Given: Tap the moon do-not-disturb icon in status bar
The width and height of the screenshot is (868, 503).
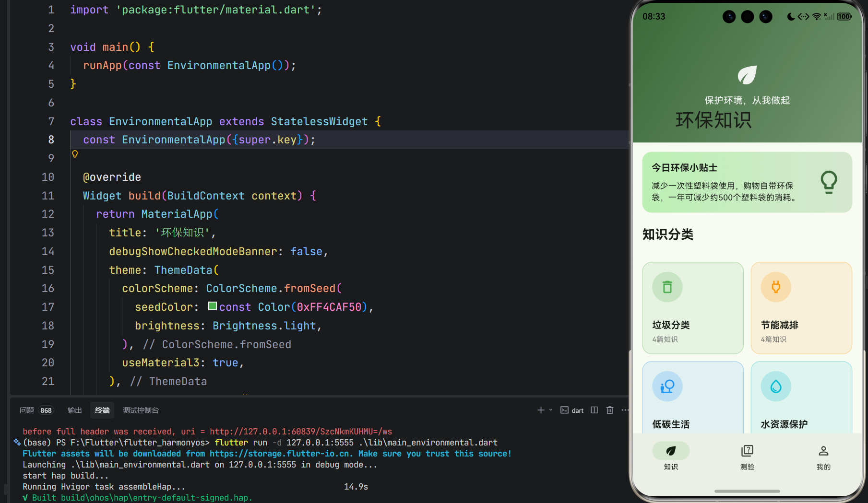Looking at the screenshot, I should pos(791,17).
